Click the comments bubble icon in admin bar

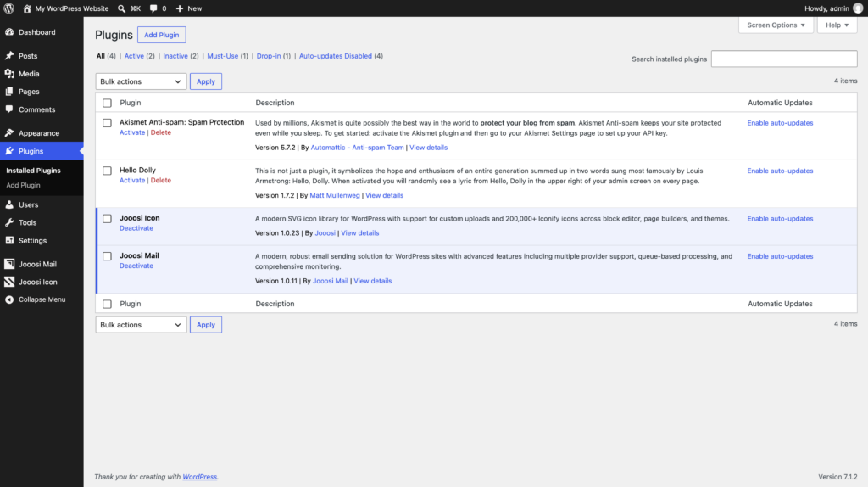[153, 8]
